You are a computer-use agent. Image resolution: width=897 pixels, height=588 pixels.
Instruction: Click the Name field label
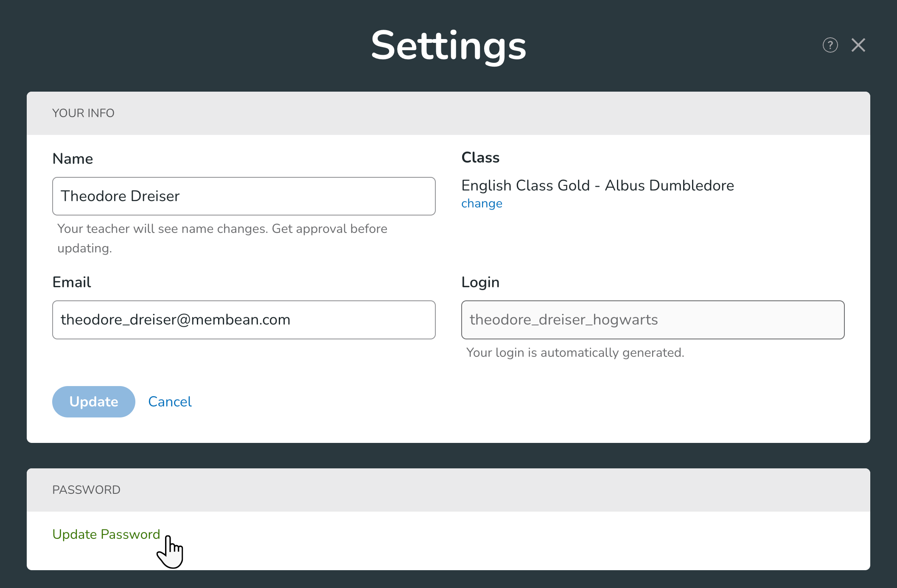[73, 159]
